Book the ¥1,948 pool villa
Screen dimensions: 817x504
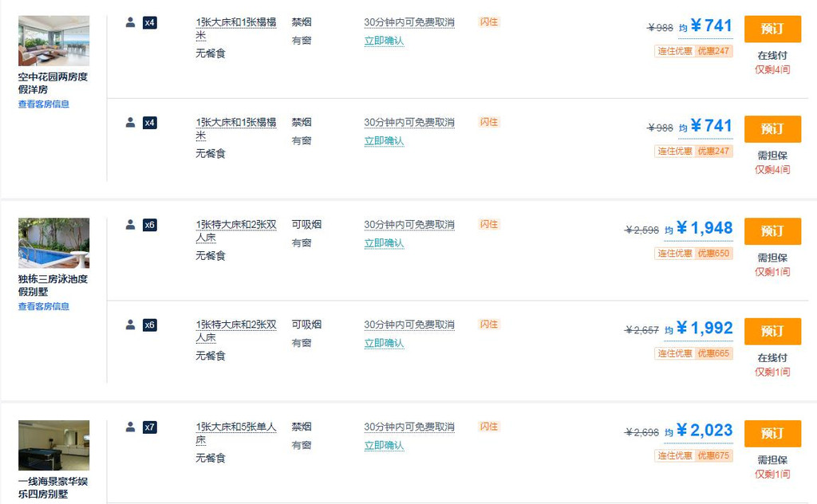772,231
